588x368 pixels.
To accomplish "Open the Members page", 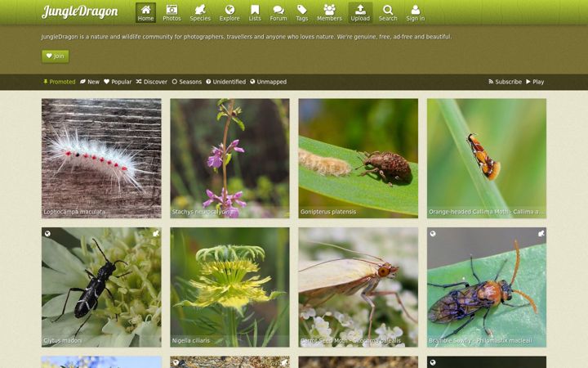I will pyautogui.click(x=329, y=13).
